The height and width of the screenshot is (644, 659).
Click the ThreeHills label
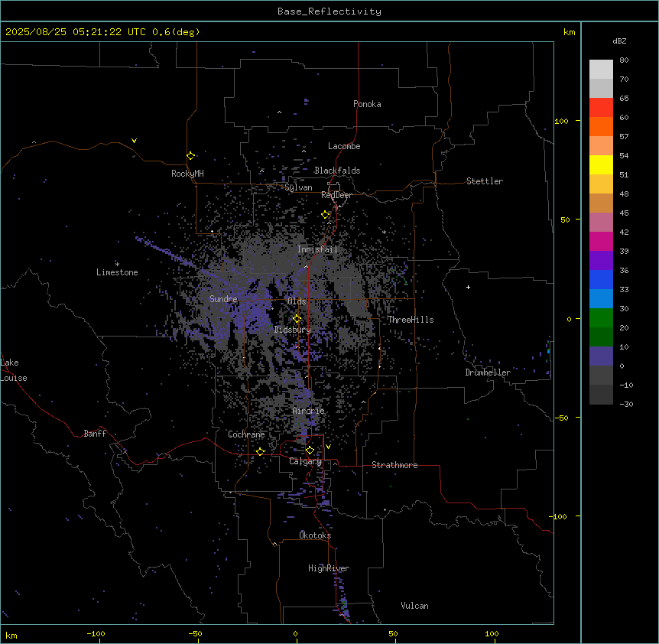pos(411,320)
